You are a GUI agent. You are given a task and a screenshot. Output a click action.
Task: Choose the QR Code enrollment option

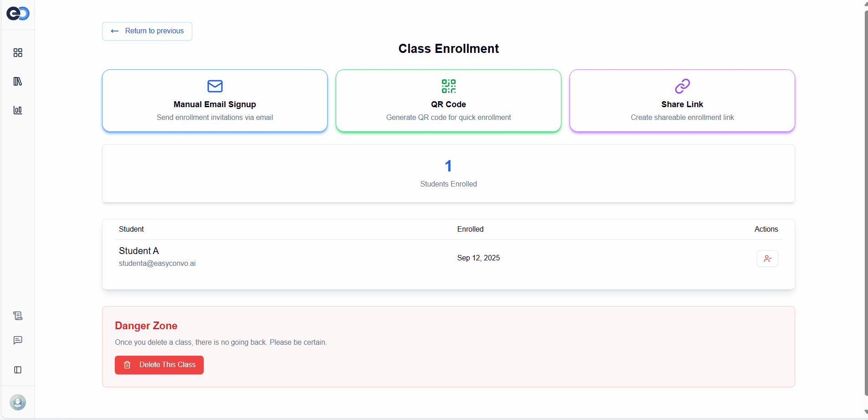pyautogui.click(x=448, y=101)
